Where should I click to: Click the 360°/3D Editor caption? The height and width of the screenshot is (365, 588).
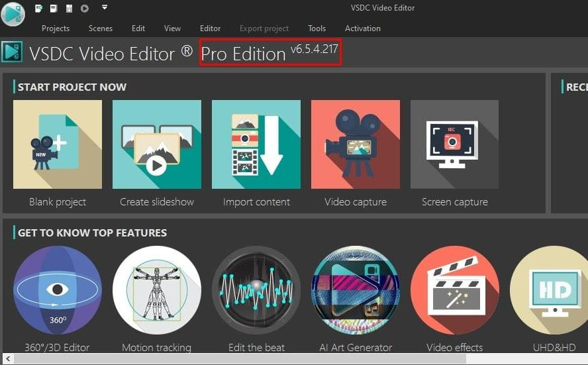pos(57,347)
